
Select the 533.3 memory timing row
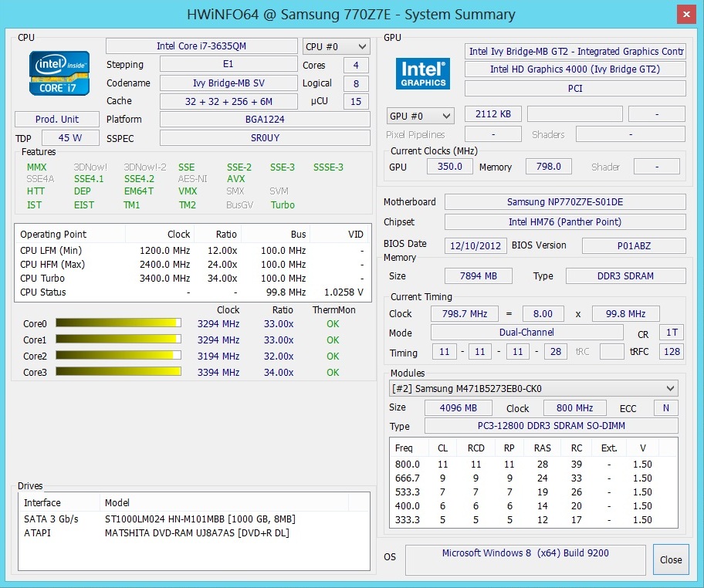(533, 492)
